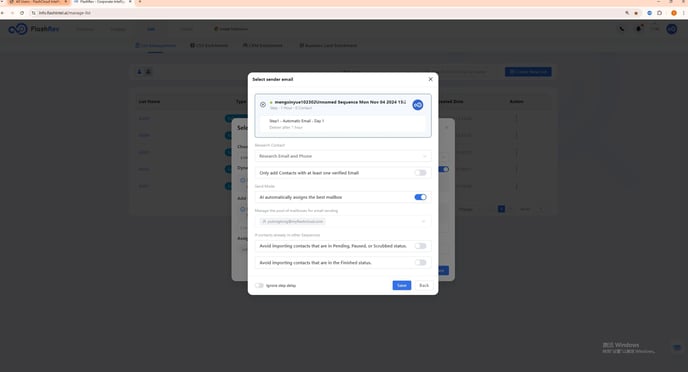Click the mailbox address tag in pool field
The height and width of the screenshot is (372, 688).
point(292,222)
